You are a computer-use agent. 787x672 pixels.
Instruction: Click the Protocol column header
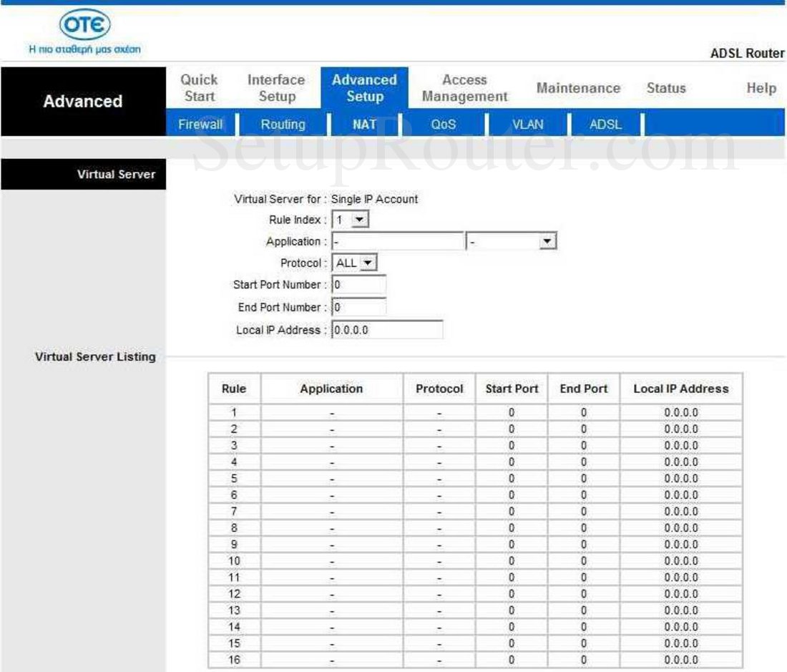click(439, 389)
